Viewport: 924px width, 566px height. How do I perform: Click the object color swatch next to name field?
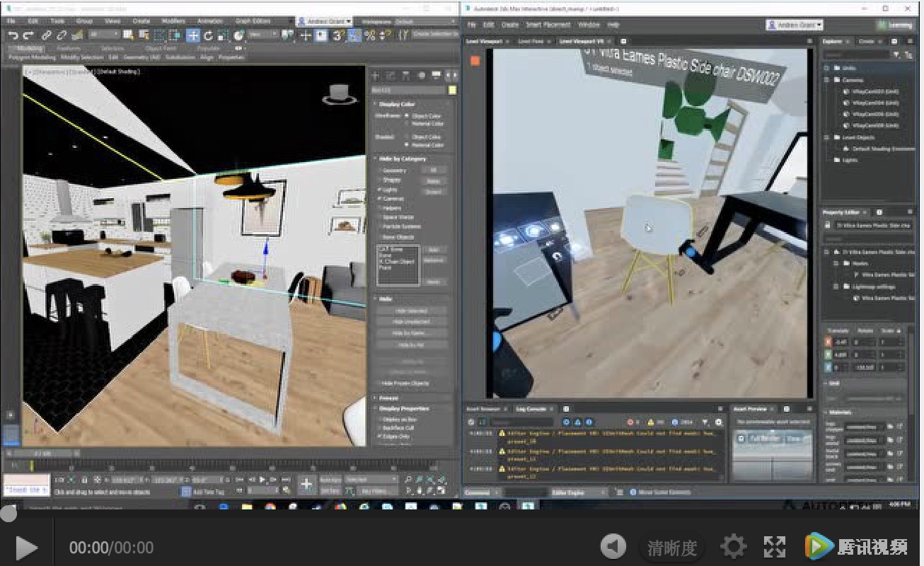[x=453, y=90]
